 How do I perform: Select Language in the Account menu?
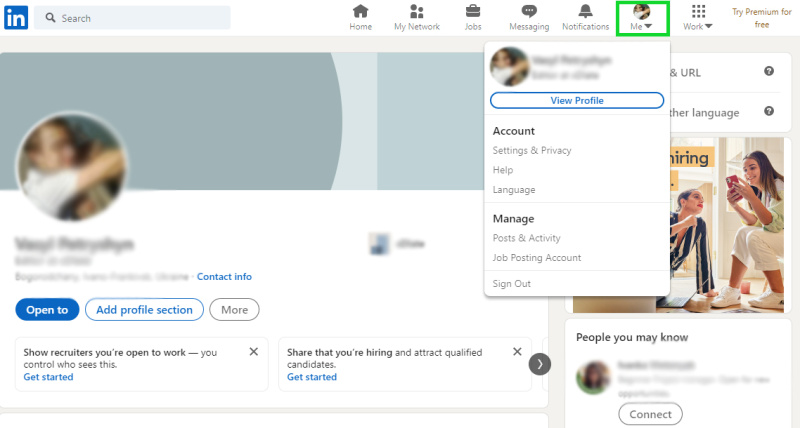pyautogui.click(x=514, y=190)
